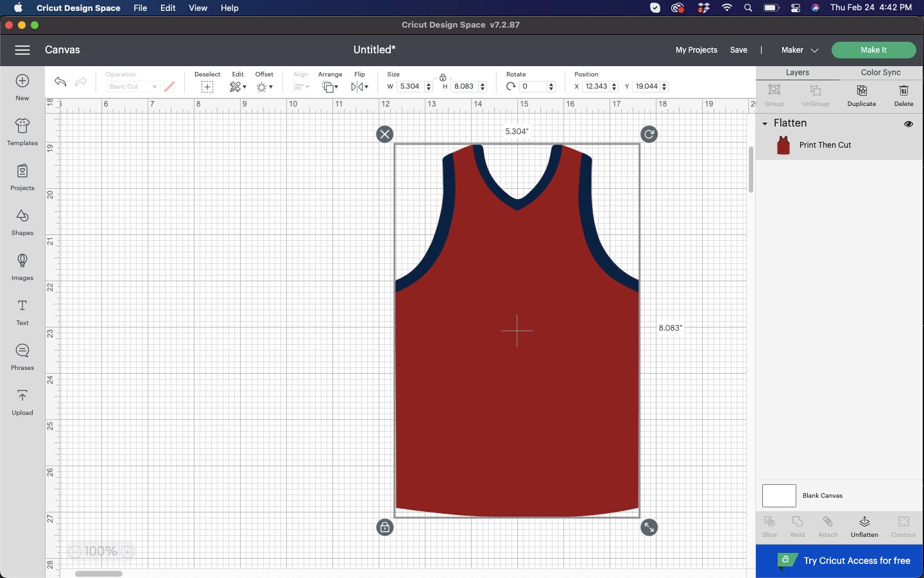Hide the Flatten layer visibility
924x578 pixels.
click(909, 124)
